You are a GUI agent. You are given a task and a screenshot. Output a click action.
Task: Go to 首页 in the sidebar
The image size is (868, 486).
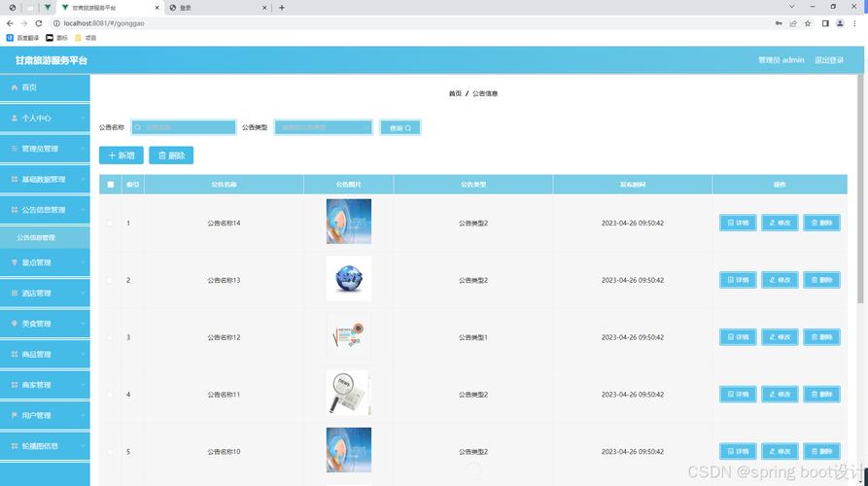point(45,87)
